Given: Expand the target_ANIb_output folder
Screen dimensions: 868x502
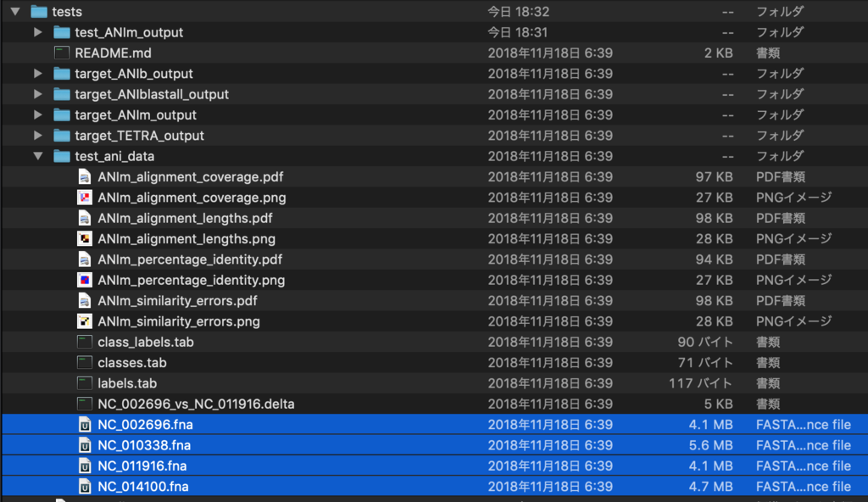Looking at the screenshot, I should click(37, 73).
